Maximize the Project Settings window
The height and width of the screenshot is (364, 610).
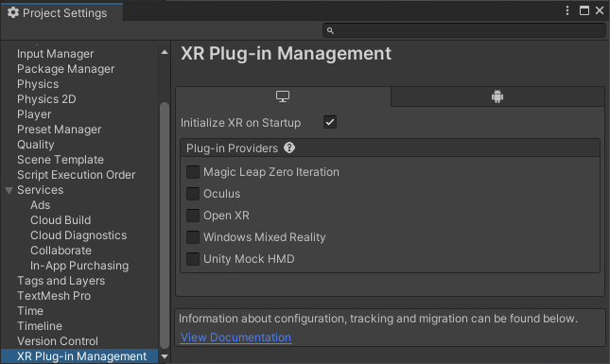584,10
